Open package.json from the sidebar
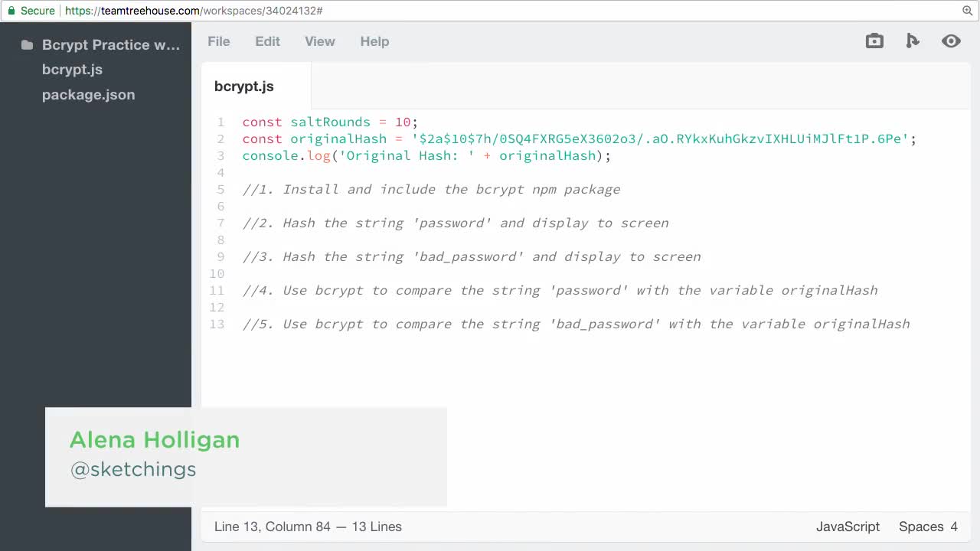 pos(89,94)
